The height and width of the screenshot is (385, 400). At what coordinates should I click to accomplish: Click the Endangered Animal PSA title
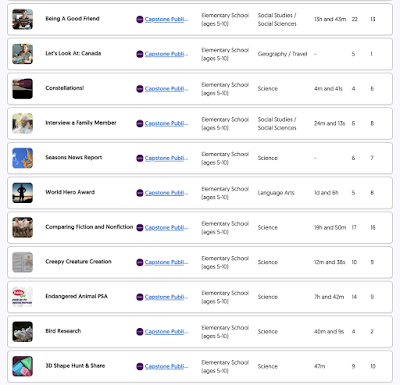click(77, 296)
